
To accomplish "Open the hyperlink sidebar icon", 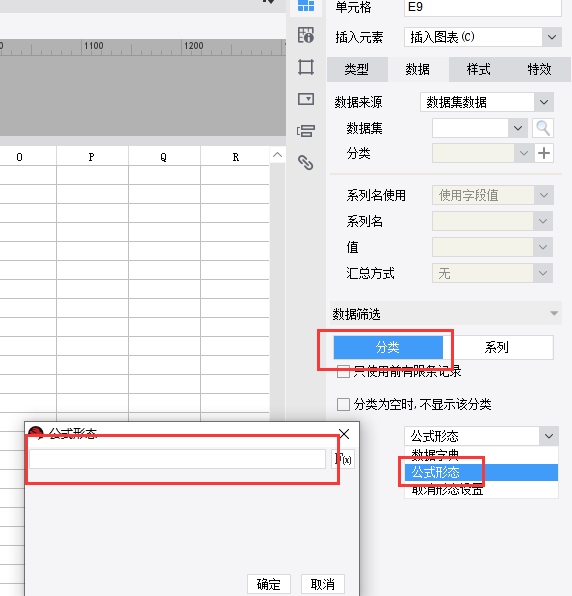I will [306, 163].
